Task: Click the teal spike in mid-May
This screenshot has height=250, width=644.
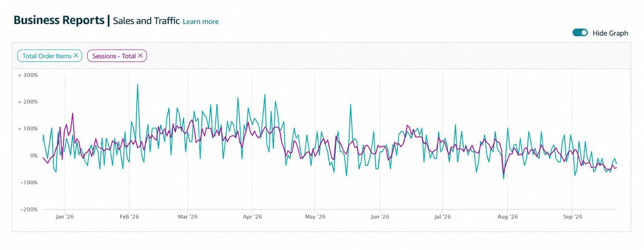Action: [x=351, y=105]
